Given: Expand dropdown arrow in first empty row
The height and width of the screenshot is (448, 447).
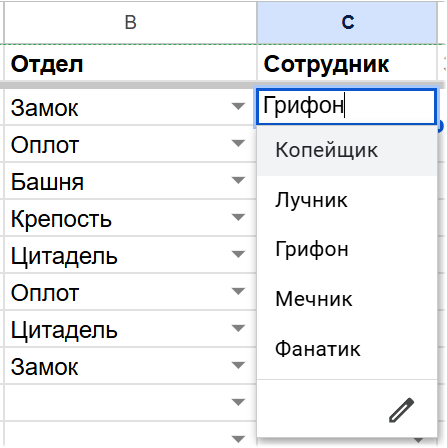Looking at the screenshot, I should pos(238,402).
